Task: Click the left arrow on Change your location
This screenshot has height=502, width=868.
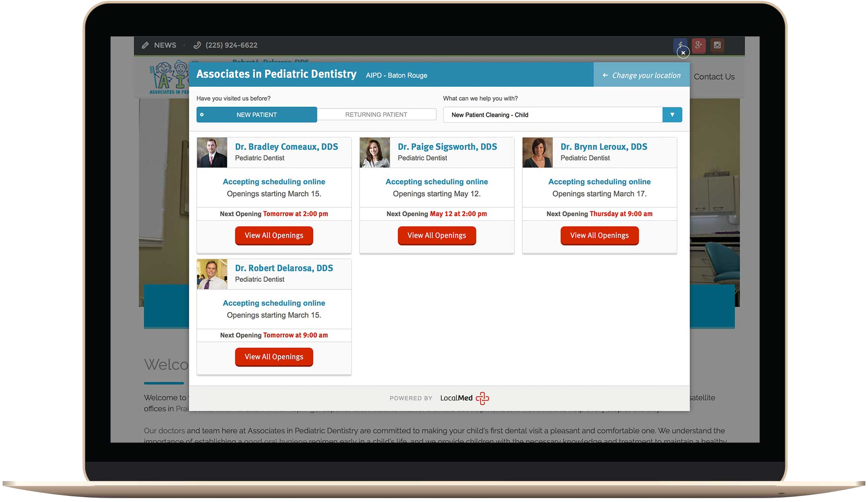Action: pos(605,75)
